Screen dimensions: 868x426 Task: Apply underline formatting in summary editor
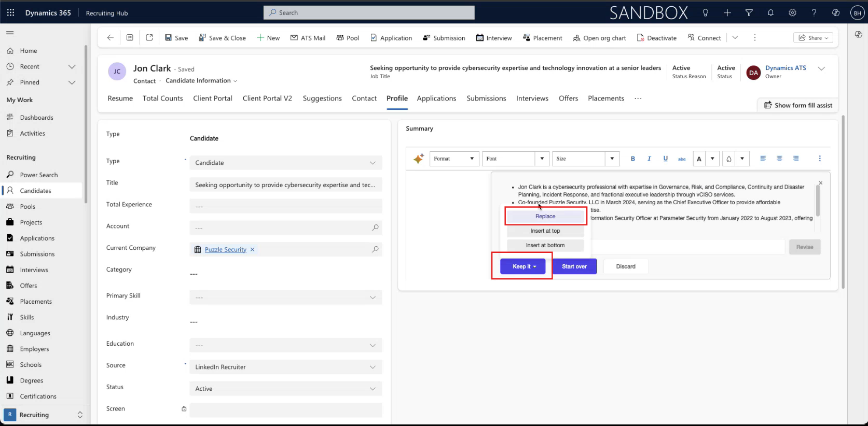pyautogui.click(x=666, y=159)
